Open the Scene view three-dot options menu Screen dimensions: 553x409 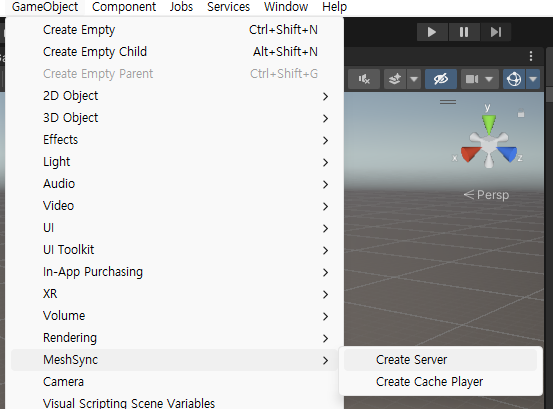(531, 56)
